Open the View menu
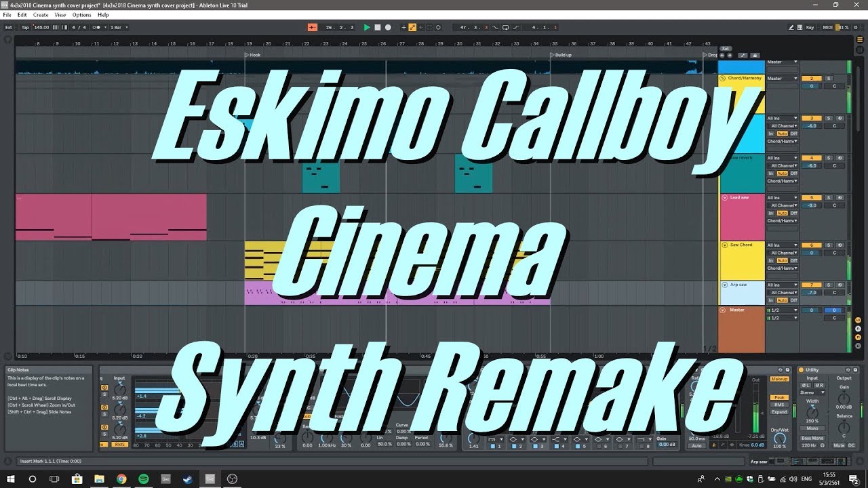868x488 pixels. 60,15
